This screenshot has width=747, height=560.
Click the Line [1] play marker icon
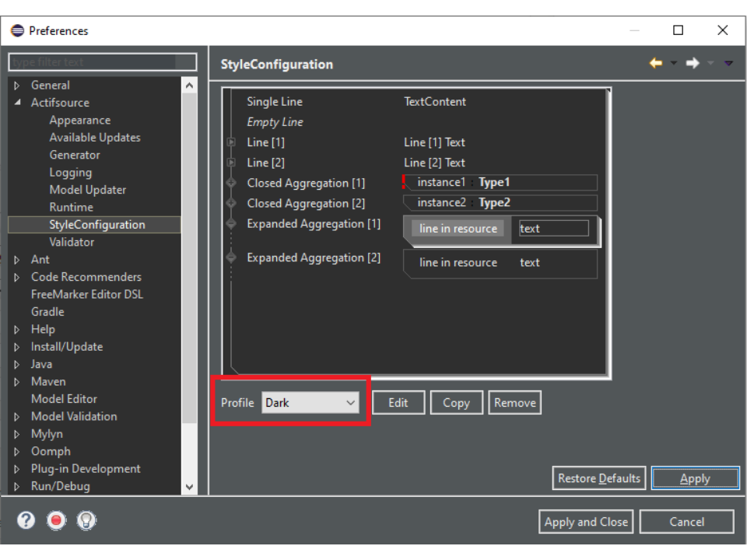[231, 142]
